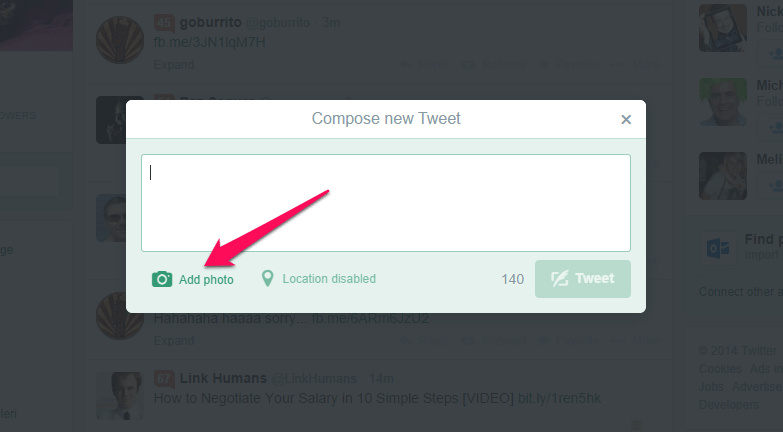Open the Add photo link
Image resolution: width=783 pixels, height=432 pixels.
206,280
